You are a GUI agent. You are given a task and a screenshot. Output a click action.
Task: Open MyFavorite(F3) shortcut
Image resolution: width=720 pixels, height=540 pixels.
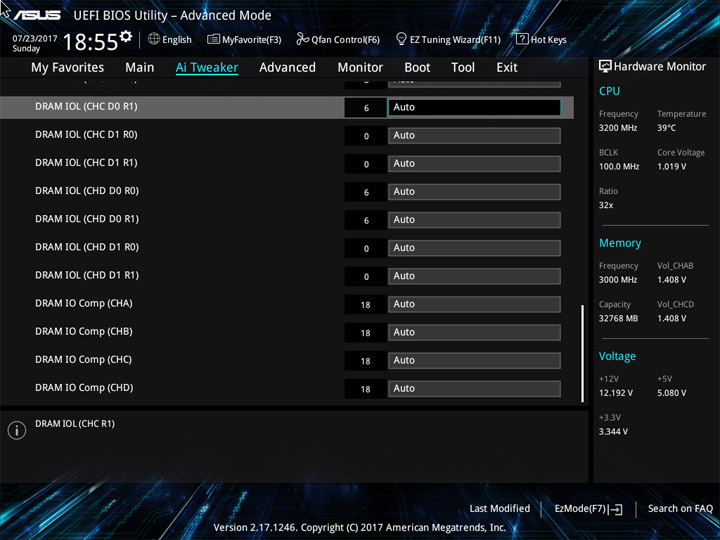point(252,39)
